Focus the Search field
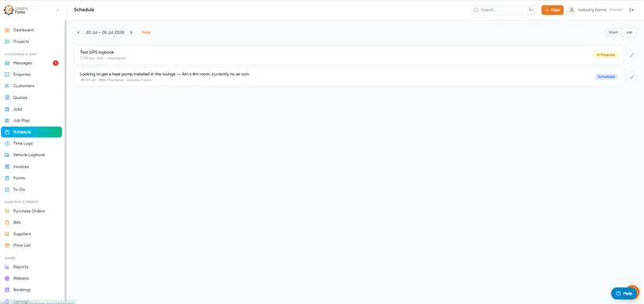 (x=504, y=10)
